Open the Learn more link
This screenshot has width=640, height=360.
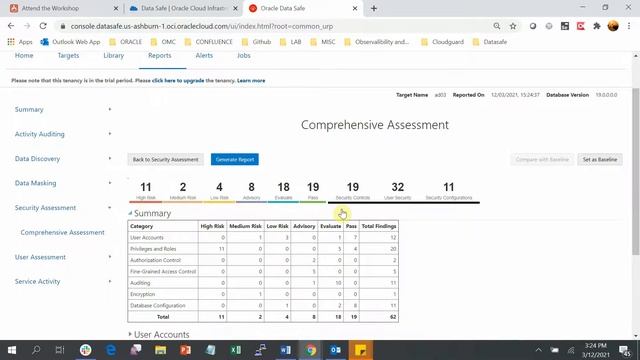pos(251,80)
